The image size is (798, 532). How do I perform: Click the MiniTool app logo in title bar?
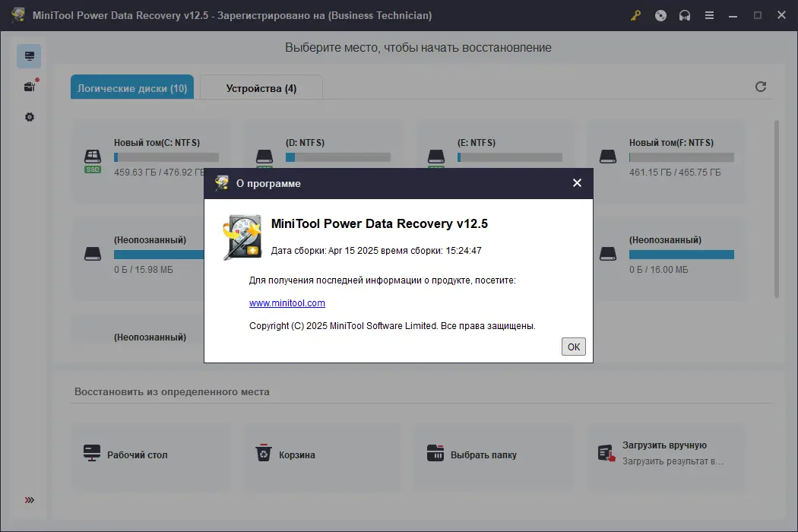click(x=18, y=14)
